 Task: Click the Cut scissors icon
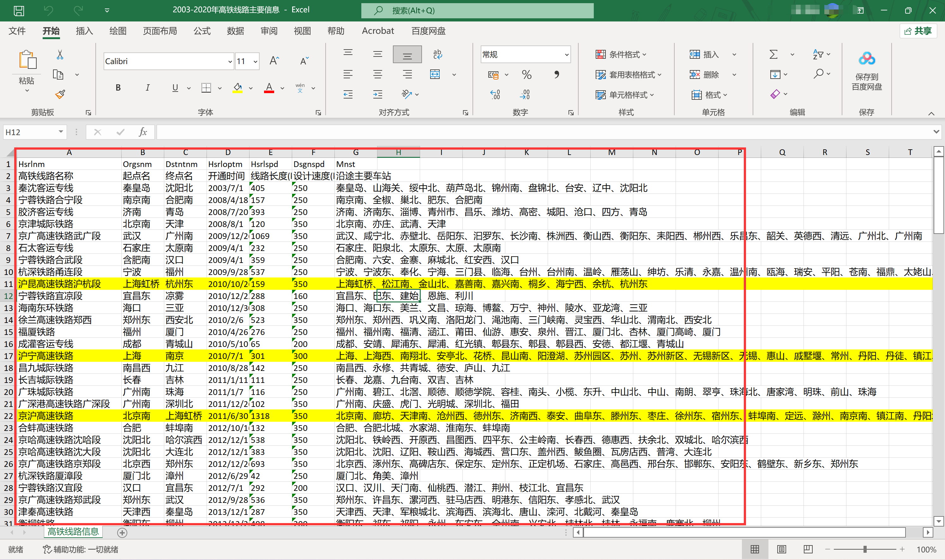coord(60,55)
